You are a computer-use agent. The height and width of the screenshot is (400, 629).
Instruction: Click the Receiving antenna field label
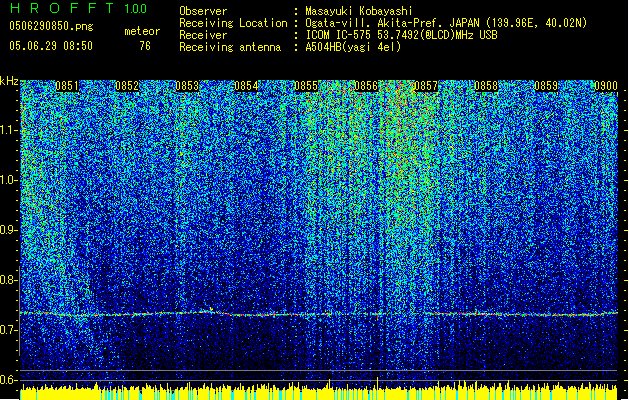230,47
